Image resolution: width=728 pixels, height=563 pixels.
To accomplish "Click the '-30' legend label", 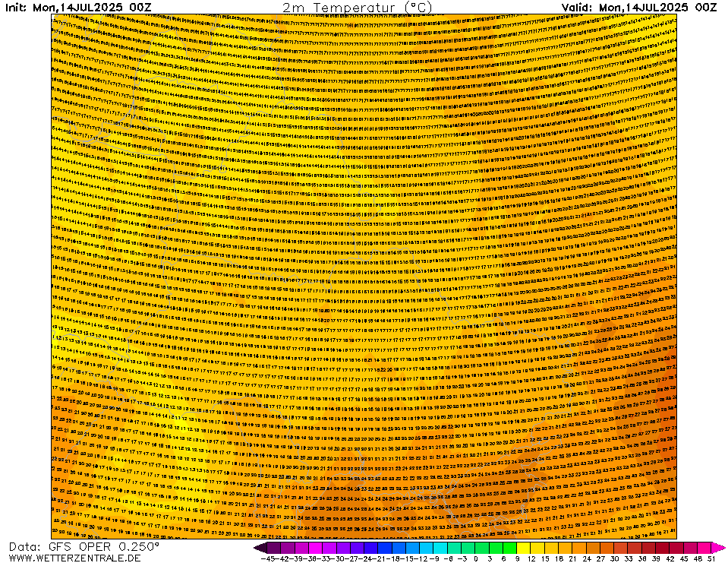I will pyautogui.click(x=336, y=558).
